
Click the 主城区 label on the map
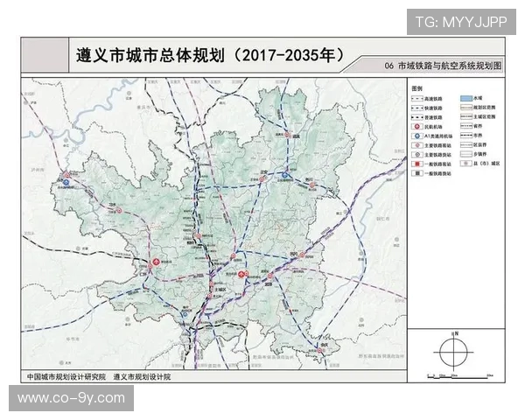coord(220,290)
